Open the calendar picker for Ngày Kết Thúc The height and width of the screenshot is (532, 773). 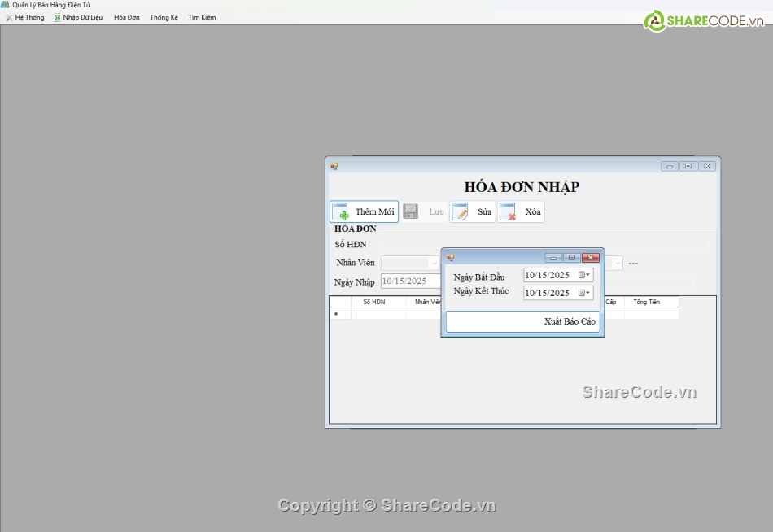584,293
